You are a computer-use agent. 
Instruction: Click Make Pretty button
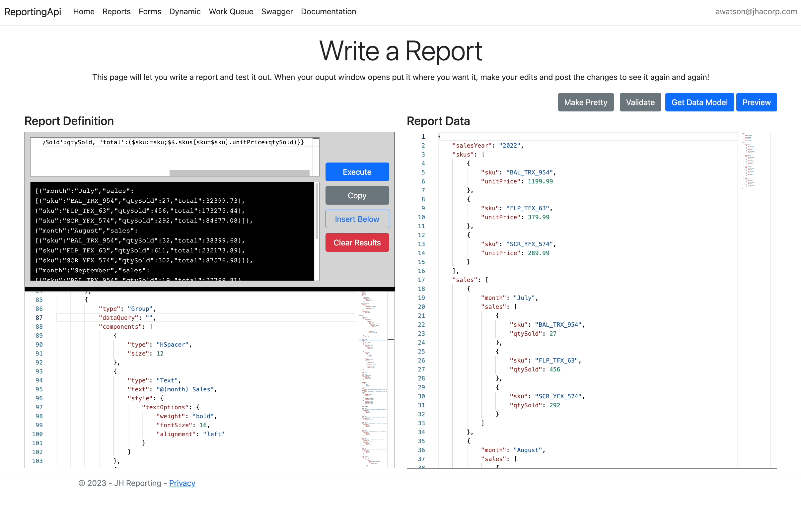585,102
